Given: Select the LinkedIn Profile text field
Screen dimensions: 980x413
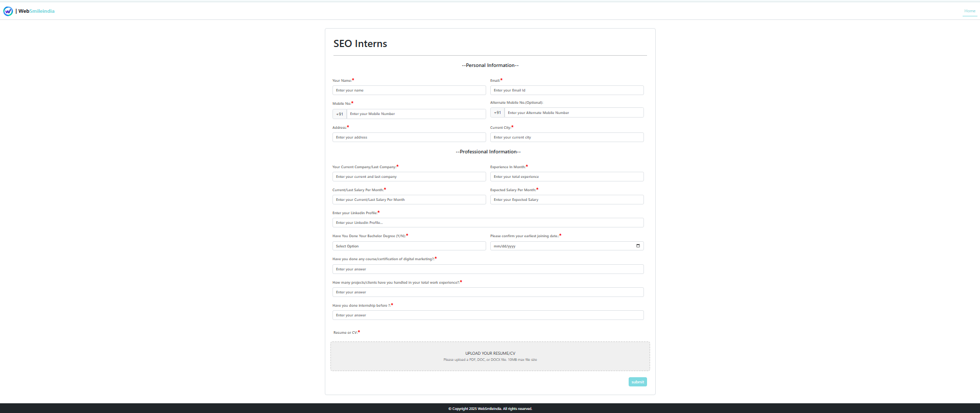Looking at the screenshot, I should click(488, 223).
